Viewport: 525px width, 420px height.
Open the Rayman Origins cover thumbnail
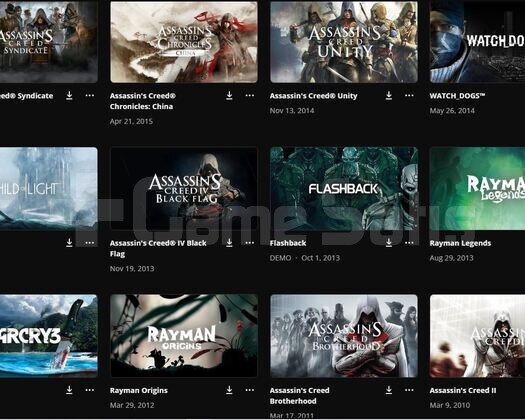(x=184, y=336)
